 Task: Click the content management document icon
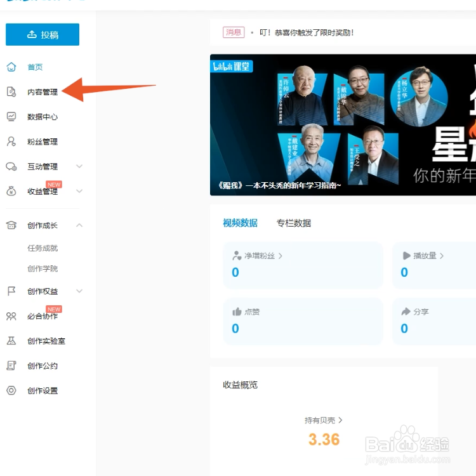[x=11, y=91]
